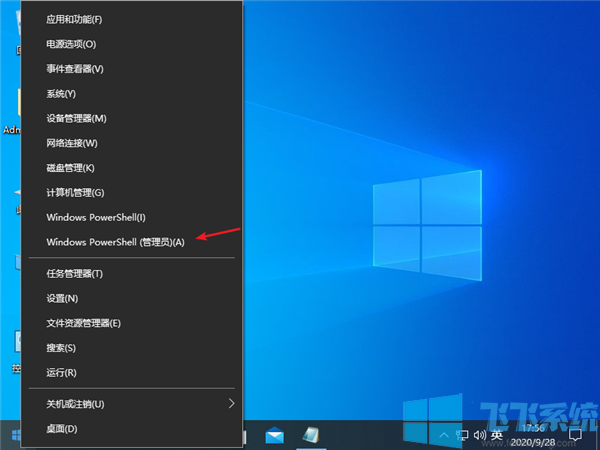Select 设置 in the menu
The image size is (600, 450).
pyautogui.click(x=62, y=298)
